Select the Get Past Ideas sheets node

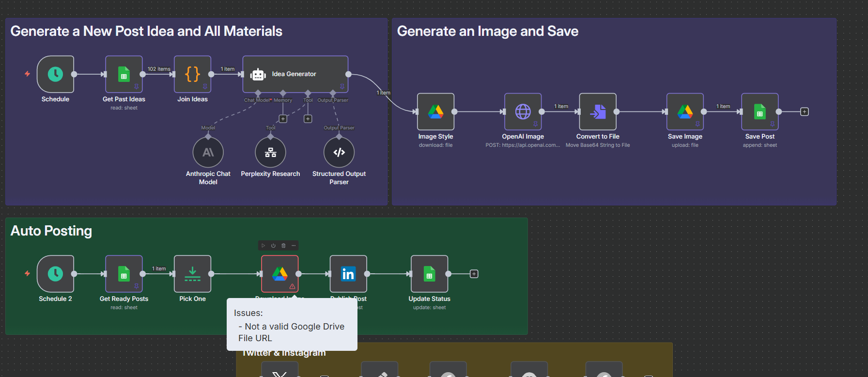tap(124, 74)
